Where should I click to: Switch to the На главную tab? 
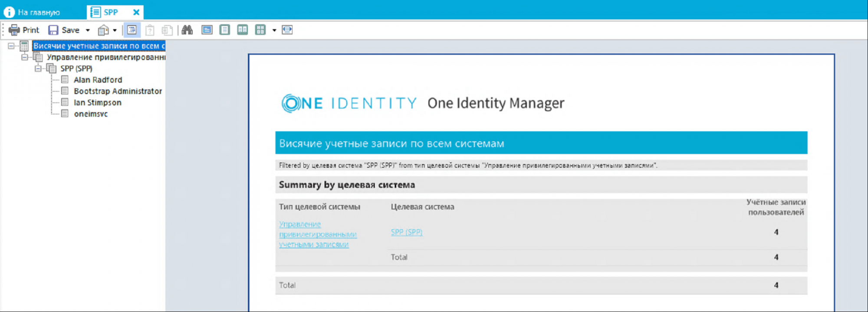(32, 12)
